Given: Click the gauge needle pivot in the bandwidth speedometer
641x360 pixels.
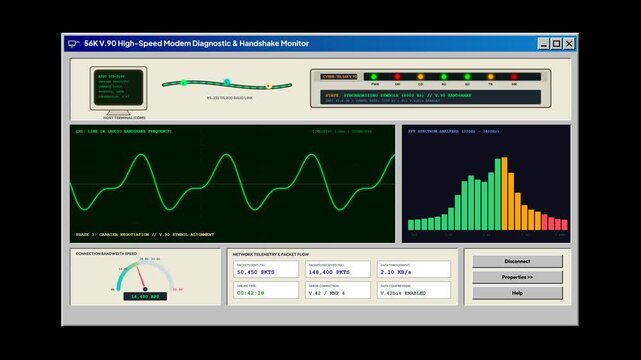Looking at the screenshot, I should [145, 289].
